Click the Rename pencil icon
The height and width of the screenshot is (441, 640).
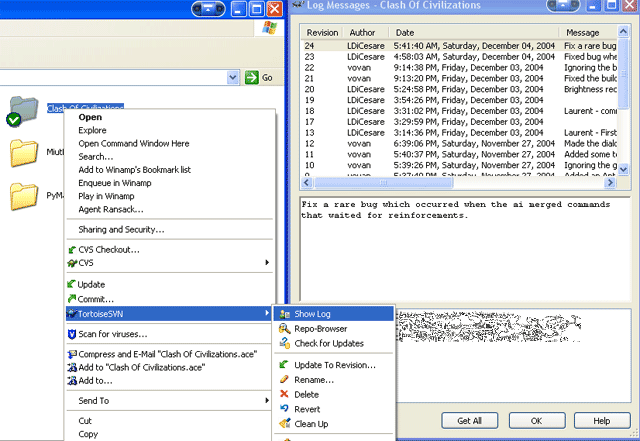285,379
